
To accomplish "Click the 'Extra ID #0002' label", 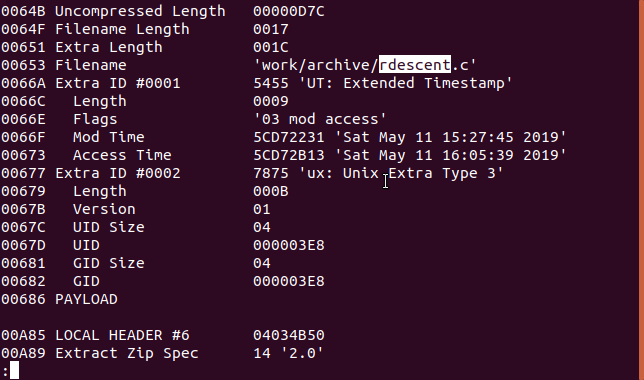I will click(x=118, y=173).
